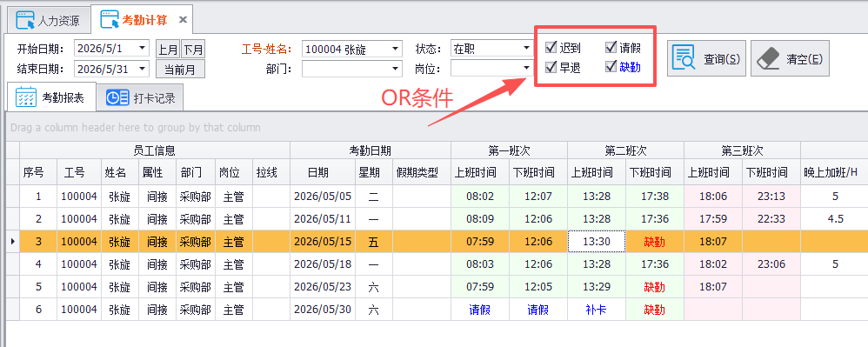Viewport: 868px width, 347px height.
Task: Click the blue 补卡 cell in row 6
Action: 596,310
